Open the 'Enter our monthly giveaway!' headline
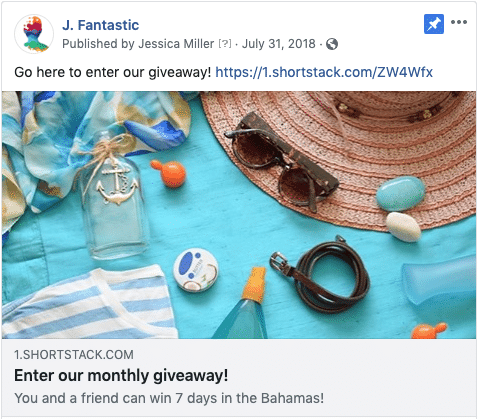The image size is (478, 419). click(121, 376)
